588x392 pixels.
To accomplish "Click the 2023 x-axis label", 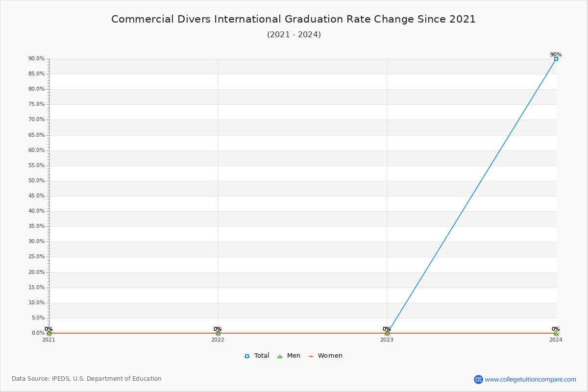I will pyautogui.click(x=387, y=340).
